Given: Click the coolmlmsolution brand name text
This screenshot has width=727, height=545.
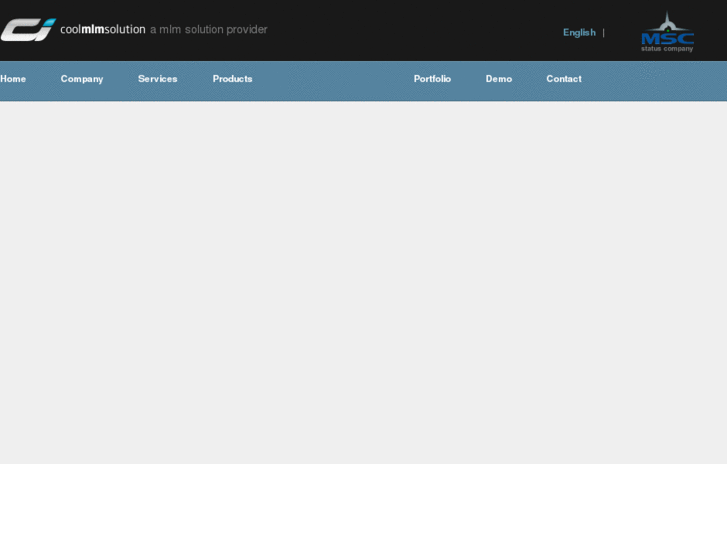Looking at the screenshot, I should coord(103,29).
